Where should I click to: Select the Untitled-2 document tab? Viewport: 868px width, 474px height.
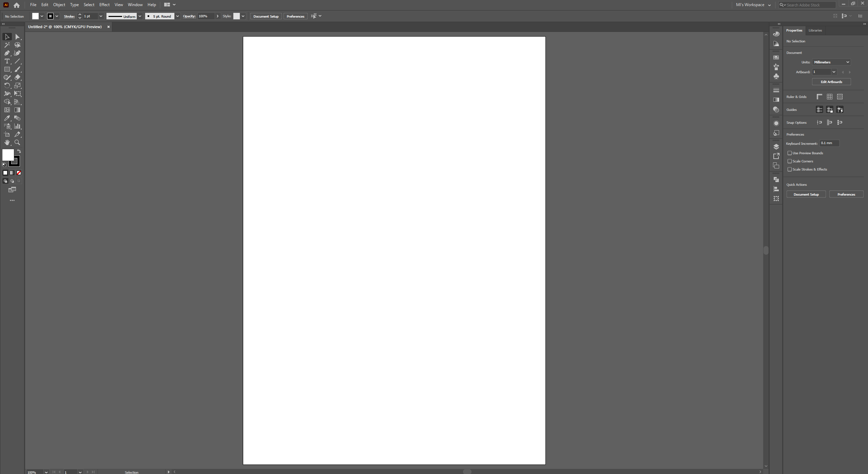[x=65, y=27]
